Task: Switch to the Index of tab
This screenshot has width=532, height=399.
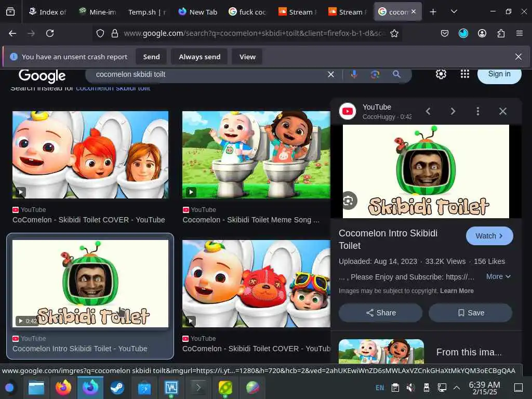Action: 47,12
